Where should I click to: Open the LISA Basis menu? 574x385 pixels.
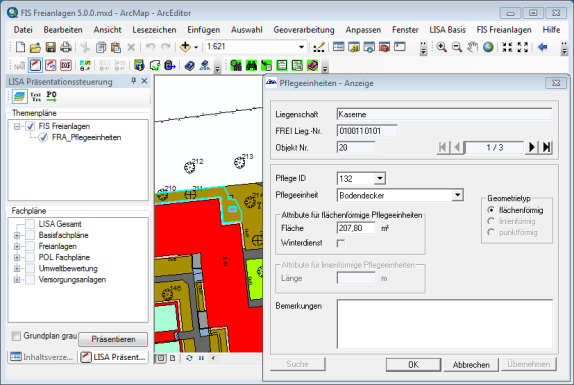click(447, 30)
